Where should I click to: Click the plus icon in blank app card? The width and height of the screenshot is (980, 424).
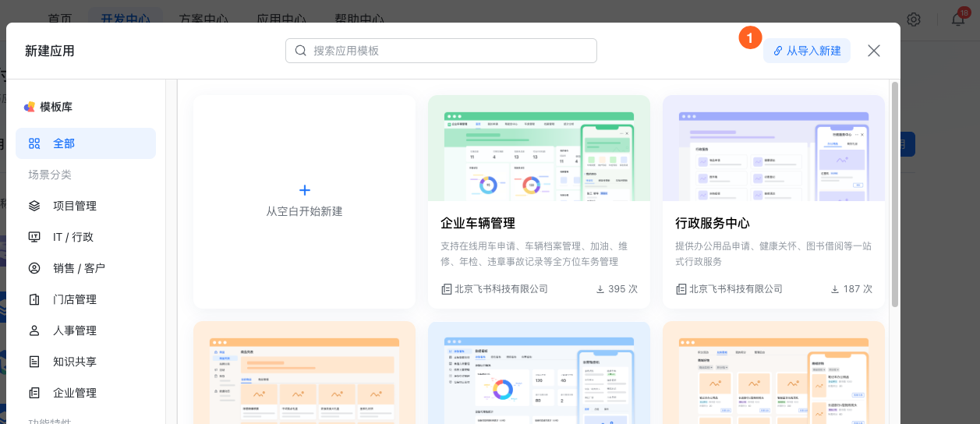point(305,190)
